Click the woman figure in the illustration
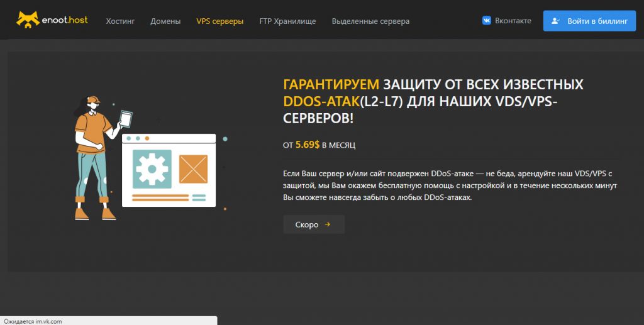The height and width of the screenshot is (325, 644). point(91,157)
